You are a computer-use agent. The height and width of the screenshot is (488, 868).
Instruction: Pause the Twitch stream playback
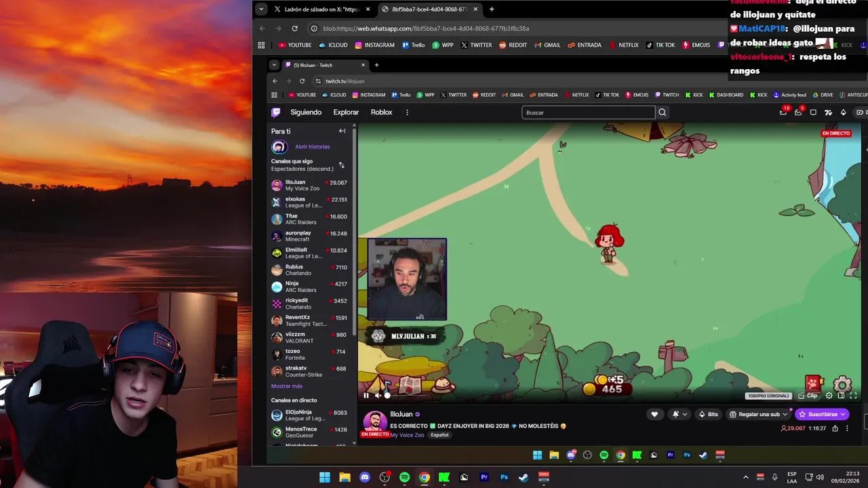tap(366, 395)
